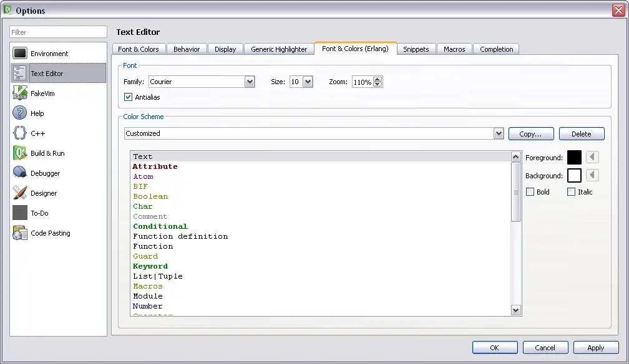Open the Completion tab

click(x=496, y=49)
